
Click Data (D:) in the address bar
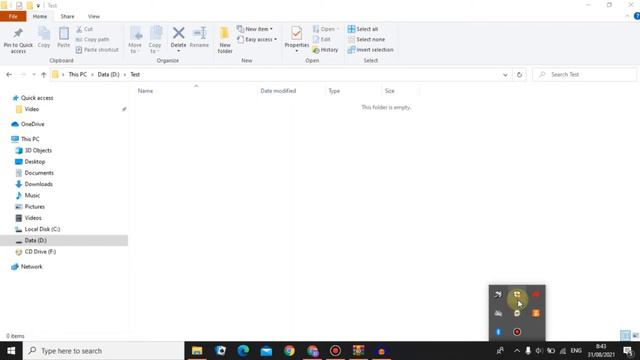109,75
